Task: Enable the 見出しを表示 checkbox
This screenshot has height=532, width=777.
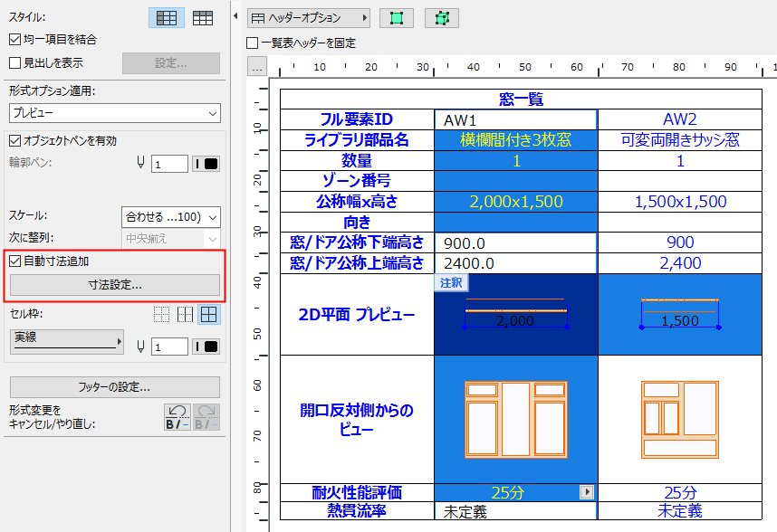Action: [14, 60]
